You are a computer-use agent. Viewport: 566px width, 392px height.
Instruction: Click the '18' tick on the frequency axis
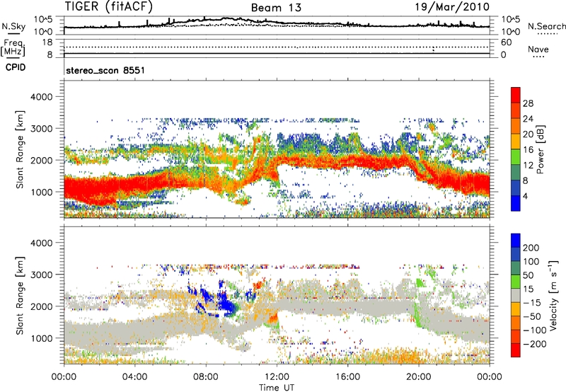click(47, 42)
